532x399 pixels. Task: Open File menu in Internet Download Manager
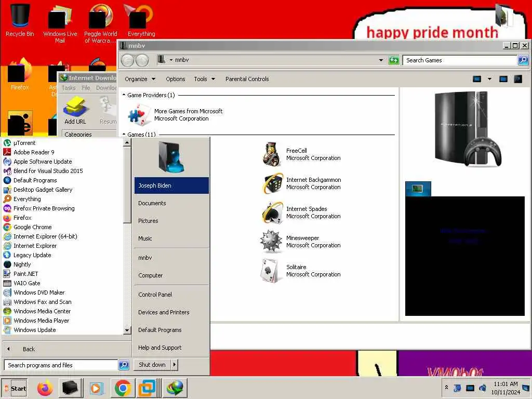point(86,88)
